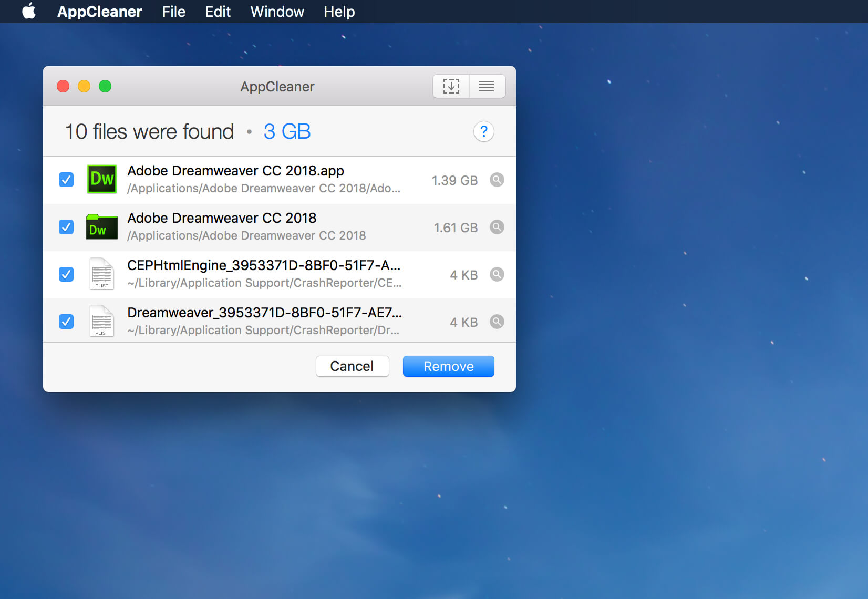Screen dimensions: 868x599
Task: Open the AppCleaner application menu
Action: click(x=100, y=12)
